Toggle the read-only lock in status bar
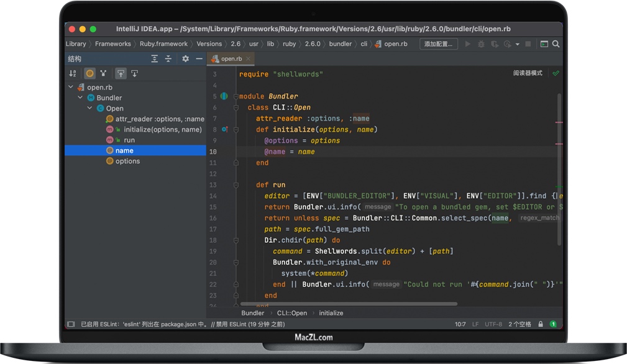The image size is (627, 364). (541, 324)
